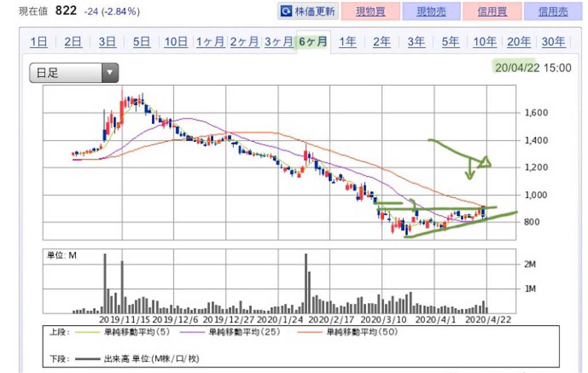Click the current price 822
This screenshot has height=373, width=588.
click(x=65, y=10)
